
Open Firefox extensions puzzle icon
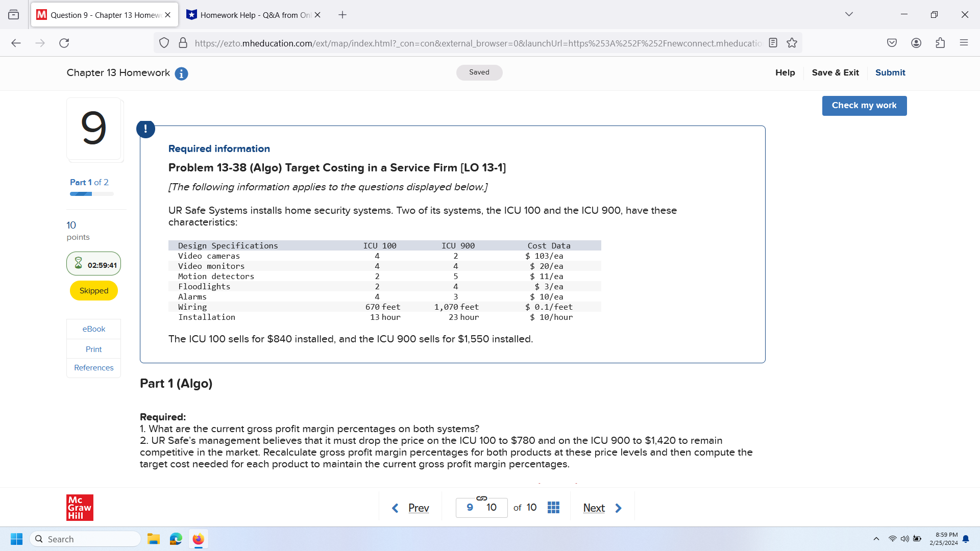click(940, 43)
